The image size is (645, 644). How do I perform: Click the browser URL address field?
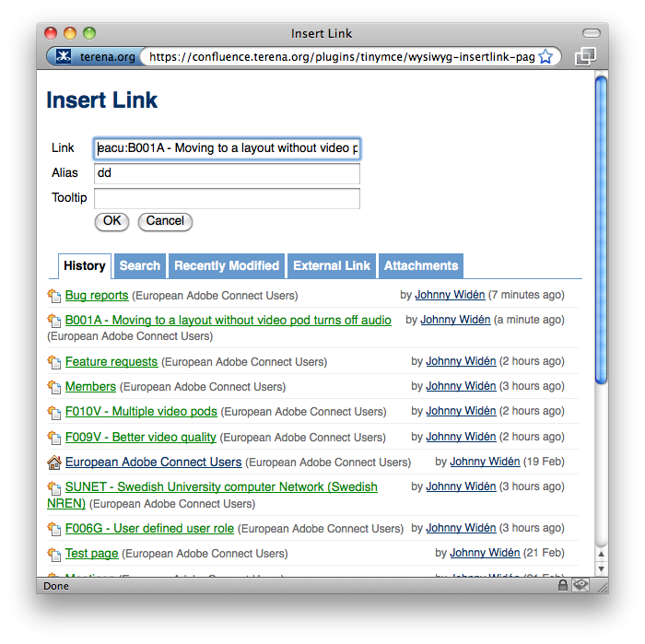(342, 57)
